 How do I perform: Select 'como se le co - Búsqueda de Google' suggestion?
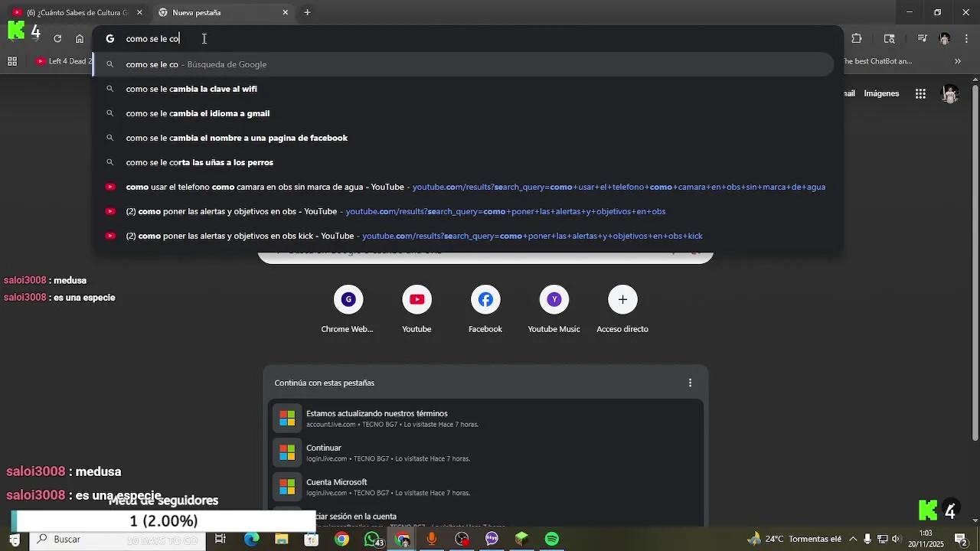coord(463,64)
